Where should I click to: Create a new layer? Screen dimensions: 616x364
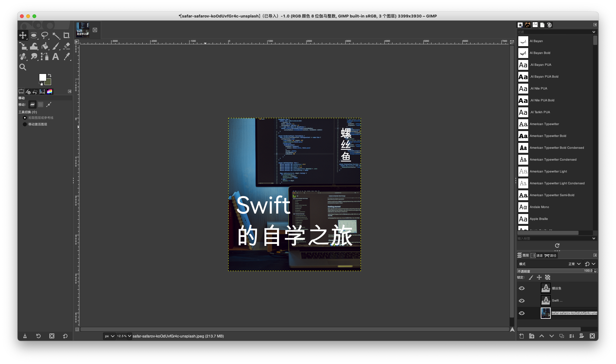[521, 336]
